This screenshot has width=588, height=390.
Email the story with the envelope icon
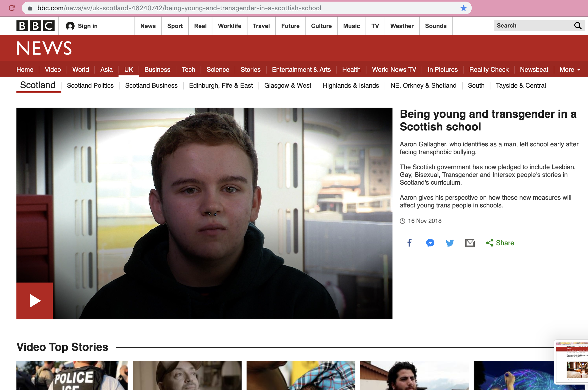[x=470, y=243]
